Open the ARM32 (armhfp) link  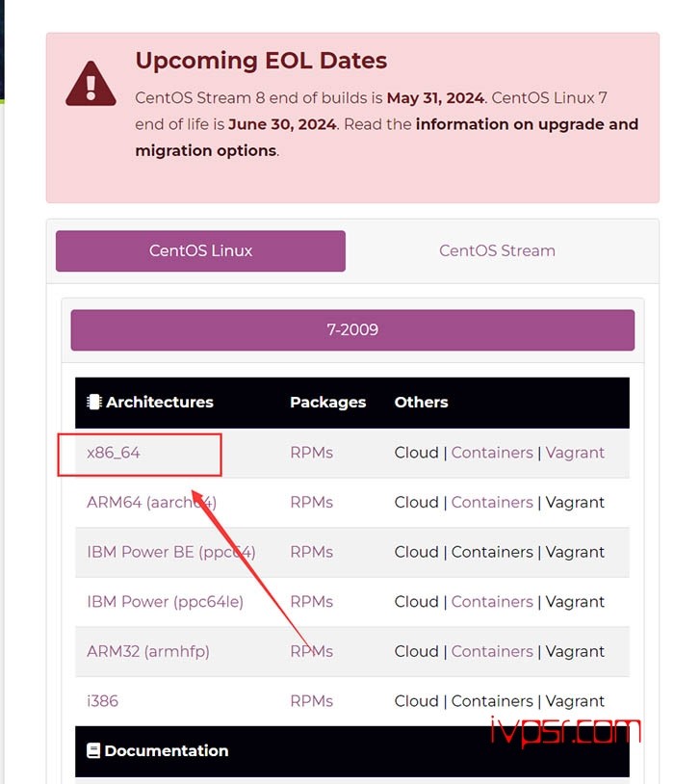point(148,651)
